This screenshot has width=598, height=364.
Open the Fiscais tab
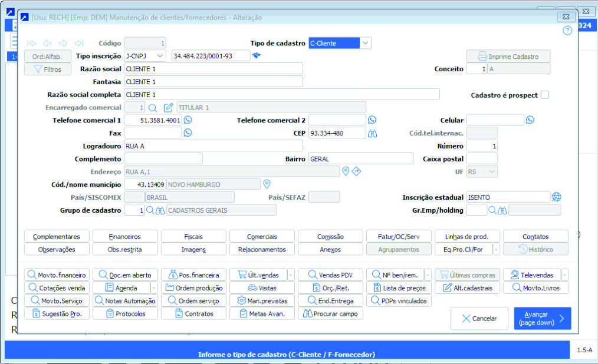pos(193,236)
